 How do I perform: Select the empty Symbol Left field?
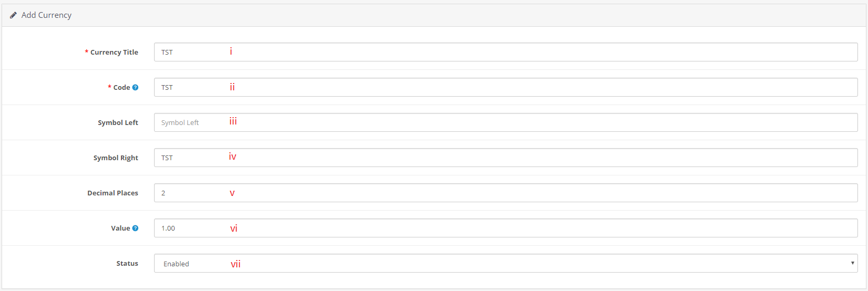point(505,122)
